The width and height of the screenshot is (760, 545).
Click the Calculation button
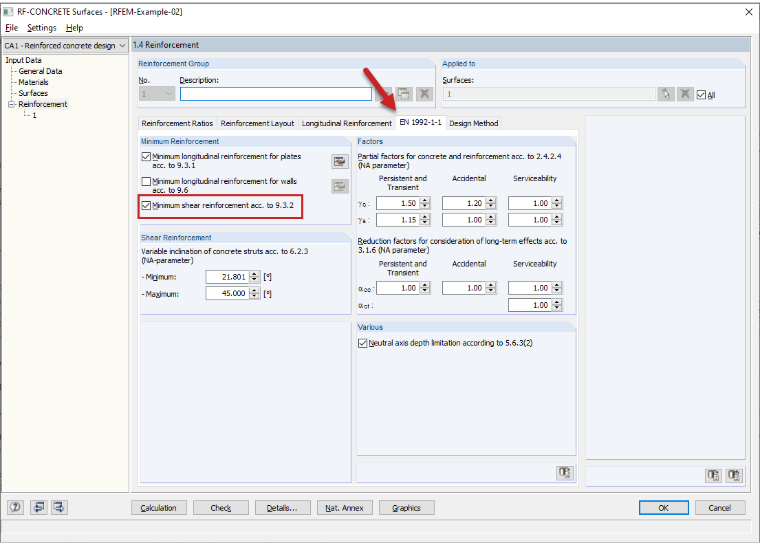[x=158, y=508]
